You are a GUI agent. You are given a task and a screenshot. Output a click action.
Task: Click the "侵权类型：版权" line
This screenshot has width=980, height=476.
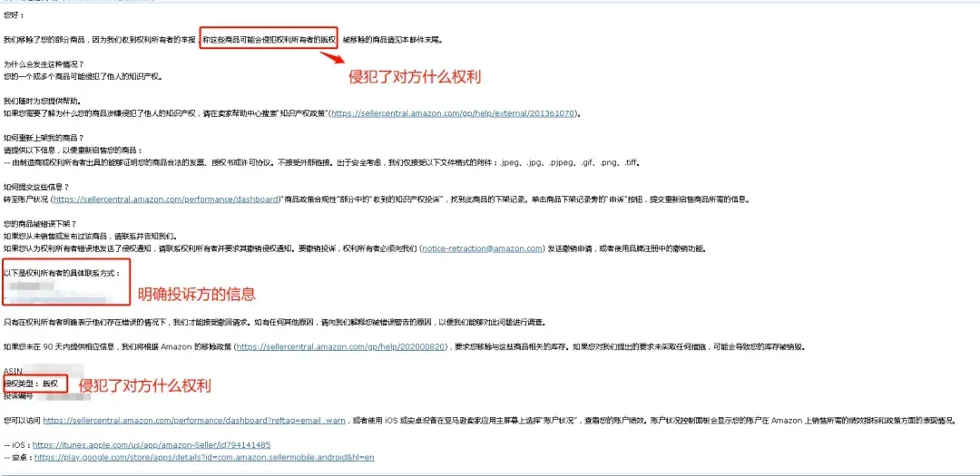[x=31, y=384]
